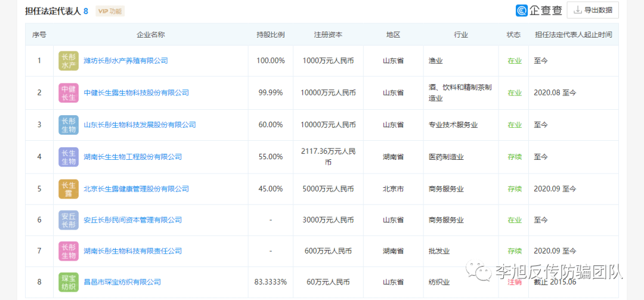Screen dimensions: 644x300
Task: Click the 长彤水产 yellow company logo icon
Action: tap(69, 61)
